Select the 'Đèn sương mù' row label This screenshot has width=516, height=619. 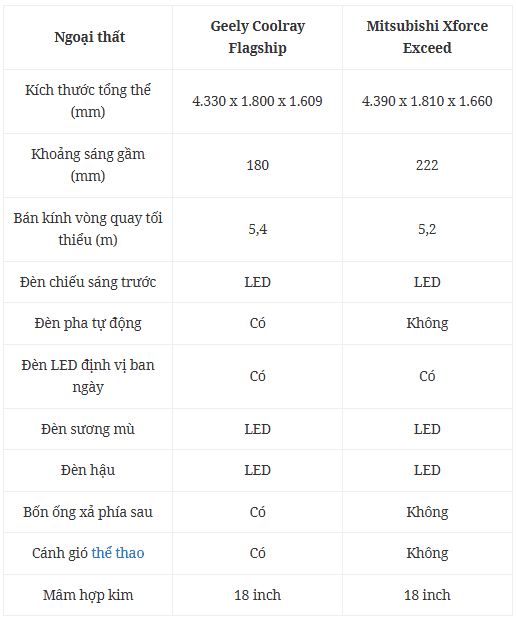88,429
